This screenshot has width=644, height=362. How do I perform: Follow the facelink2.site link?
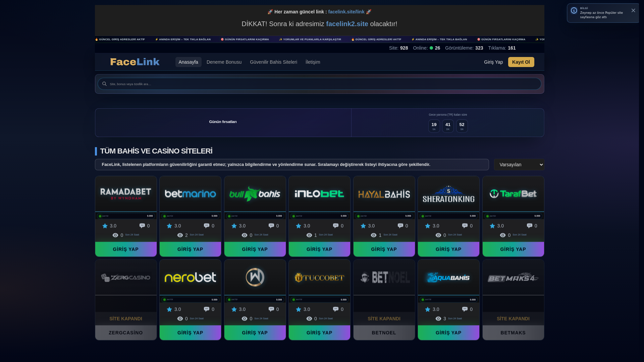pyautogui.click(x=347, y=24)
